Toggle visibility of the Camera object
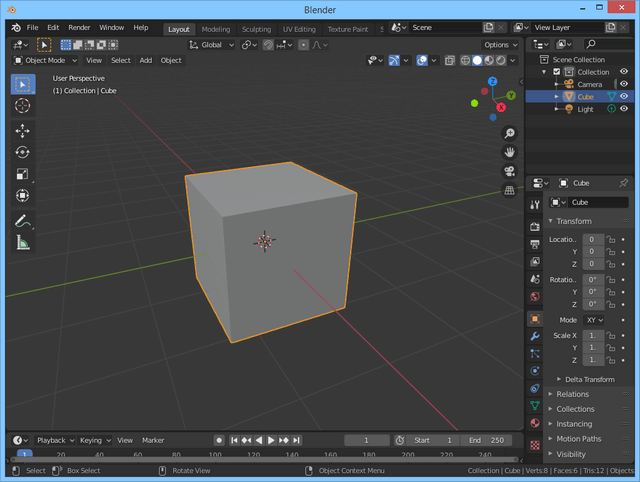The height and width of the screenshot is (482, 640). 624,84
